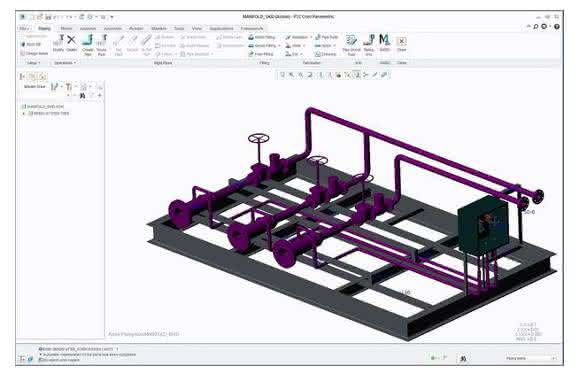Open the Quick Access toolbar customize arrow
Image resolution: width=580 pixels, height=376 pixels.
pyautogui.click(x=112, y=17)
